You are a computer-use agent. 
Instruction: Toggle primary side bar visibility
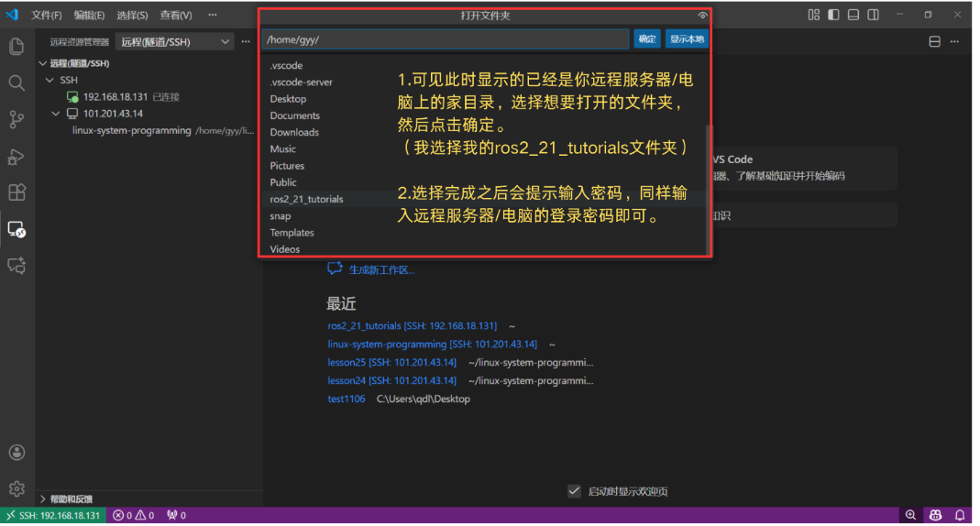pyautogui.click(x=833, y=15)
